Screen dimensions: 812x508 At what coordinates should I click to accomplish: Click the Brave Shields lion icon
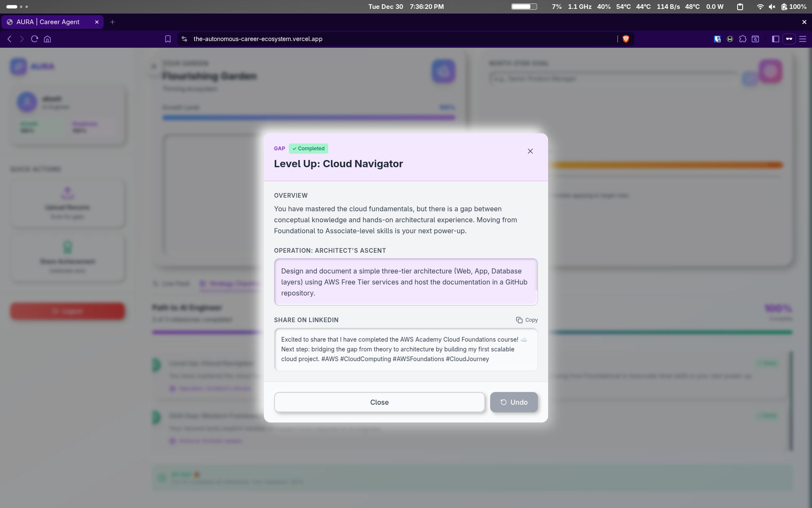tap(626, 39)
